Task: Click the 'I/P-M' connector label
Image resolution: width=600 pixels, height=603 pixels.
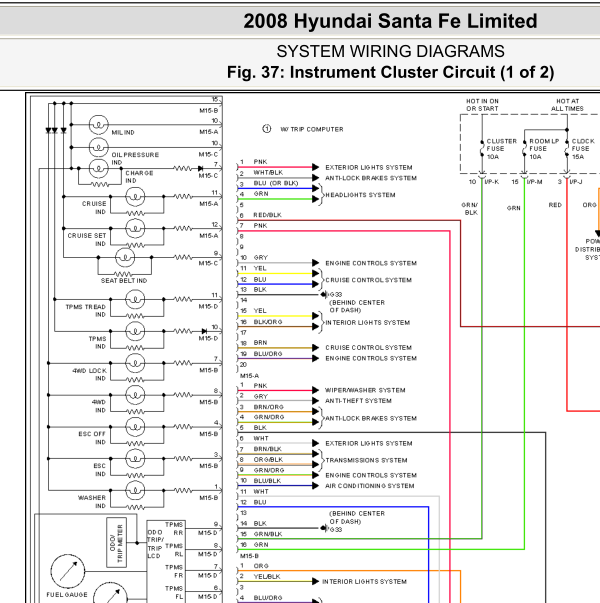Action: point(535,182)
